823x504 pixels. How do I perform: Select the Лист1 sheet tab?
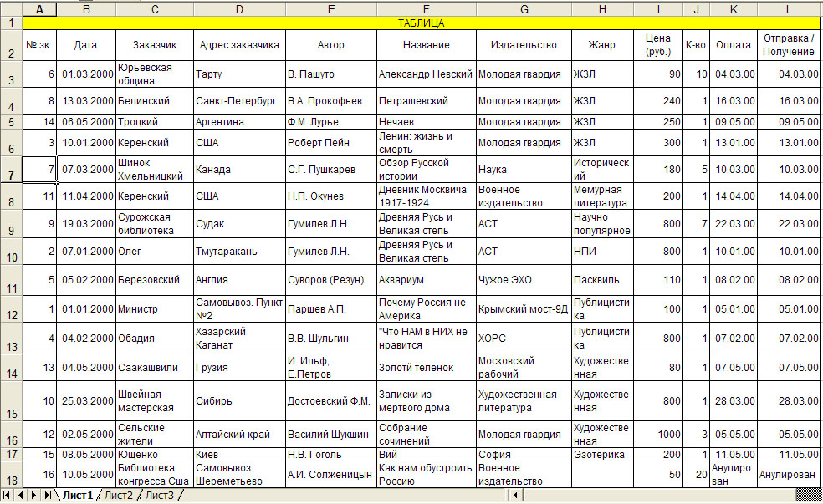pyautogui.click(x=78, y=495)
